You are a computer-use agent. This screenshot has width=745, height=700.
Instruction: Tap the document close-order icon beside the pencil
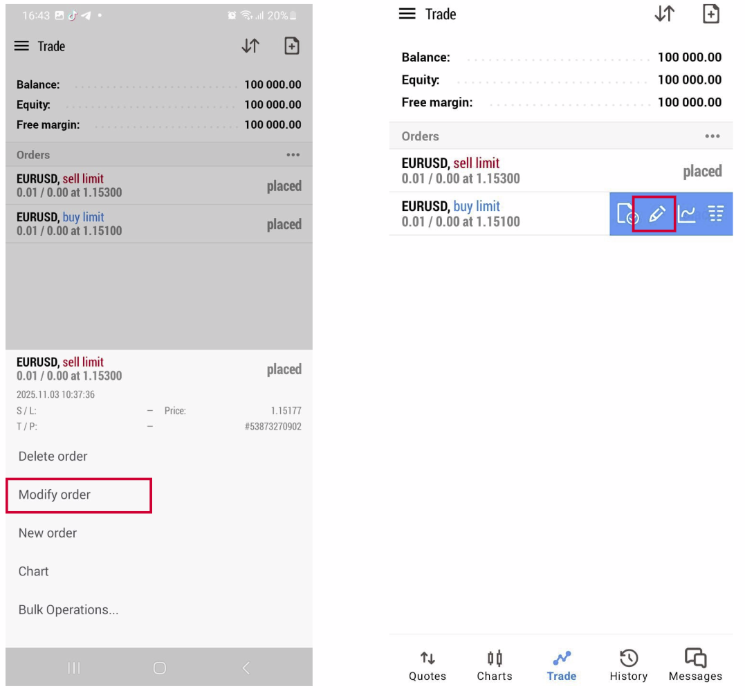(627, 214)
